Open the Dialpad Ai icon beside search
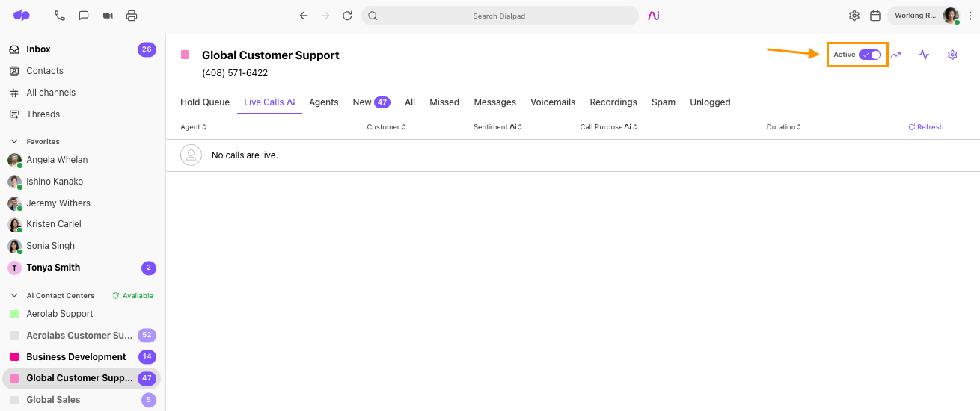Screen dimensions: 980x411 [654, 16]
